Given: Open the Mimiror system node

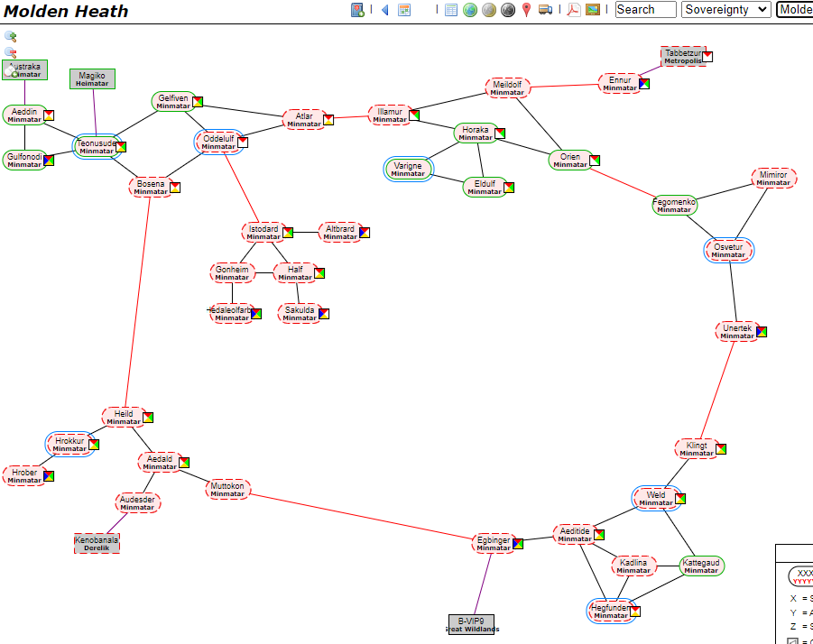Looking at the screenshot, I should [x=773, y=179].
